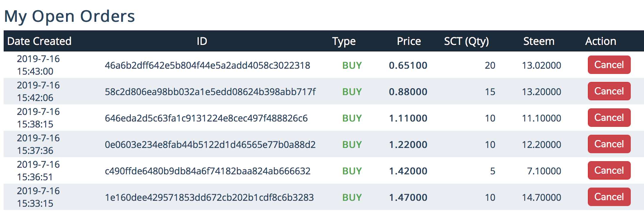Screen dimensions: 644x212
Task: Click the SCT (Qty) column header
Action: [466, 41]
